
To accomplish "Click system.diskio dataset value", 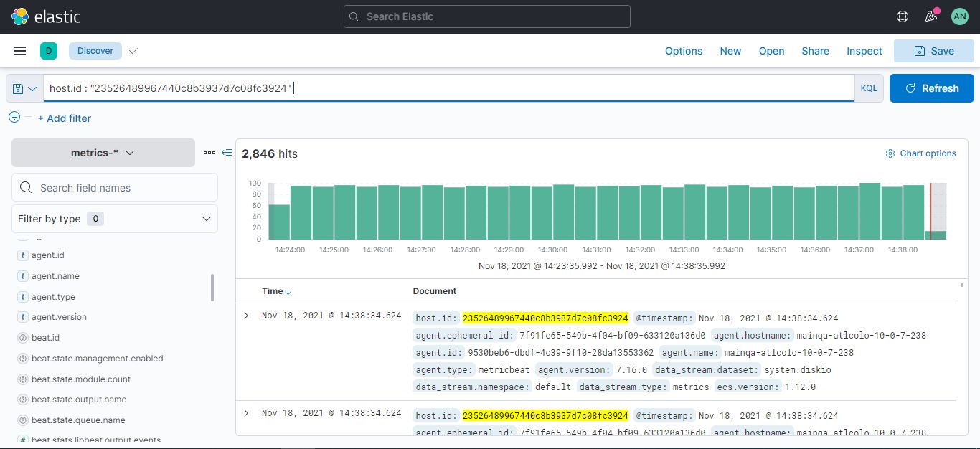I will [x=798, y=369].
